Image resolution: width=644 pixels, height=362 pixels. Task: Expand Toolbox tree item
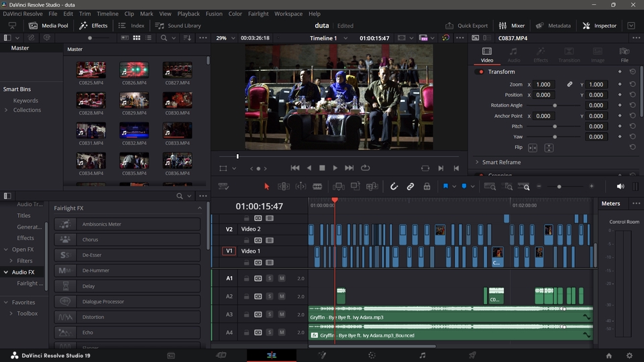pyautogui.click(x=11, y=313)
